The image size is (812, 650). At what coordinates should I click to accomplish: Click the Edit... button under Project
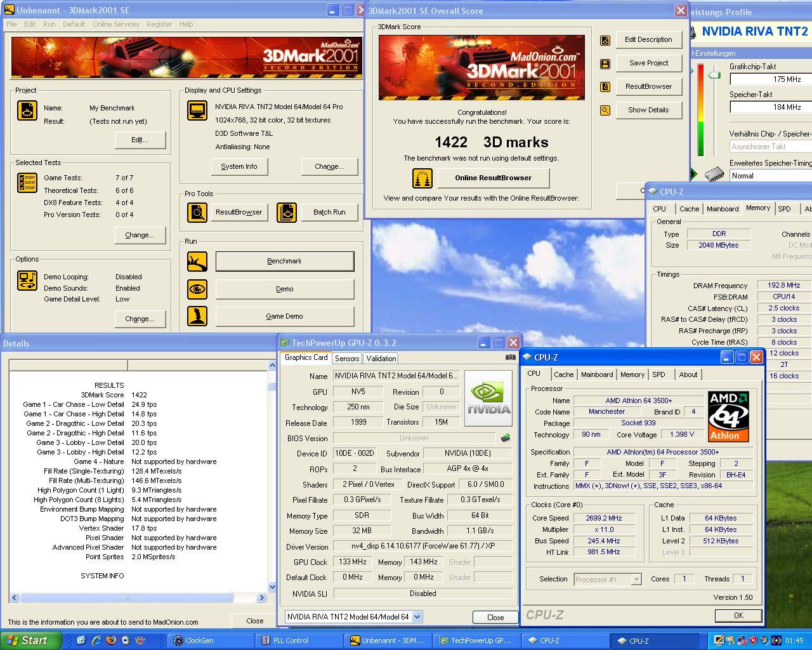click(140, 140)
